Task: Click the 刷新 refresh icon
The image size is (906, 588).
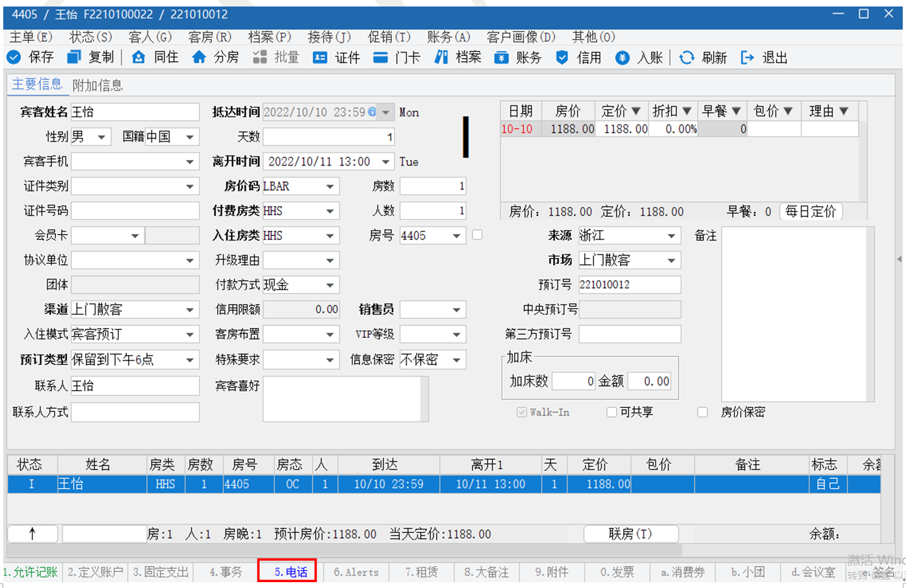Action: coord(686,57)
